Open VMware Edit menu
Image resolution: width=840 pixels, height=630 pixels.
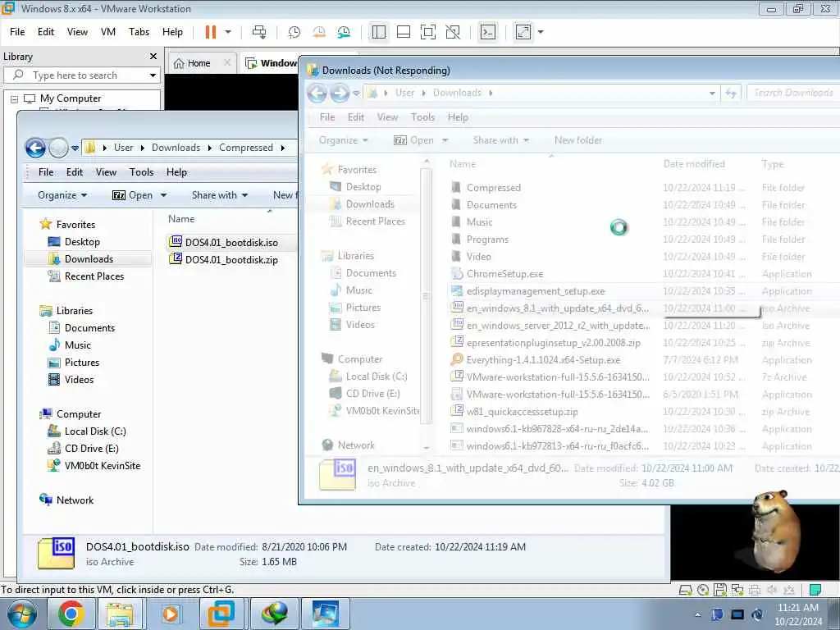click(46, 32)
